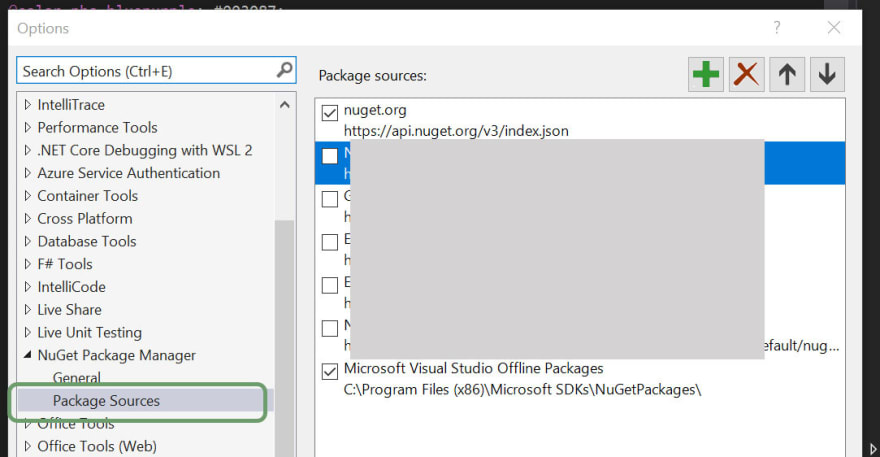Select Live Unit Testing in the options tree

[x=90, y=332]
